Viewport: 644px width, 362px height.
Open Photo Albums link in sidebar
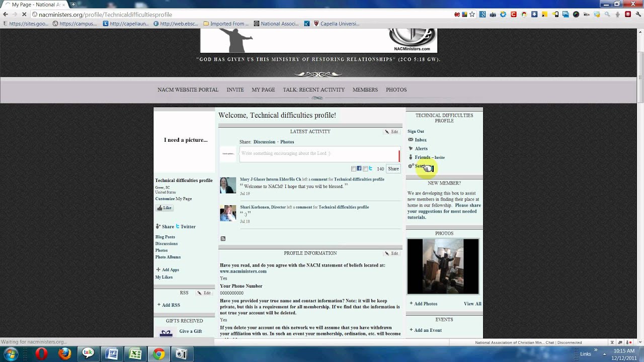tap(168, 257)
